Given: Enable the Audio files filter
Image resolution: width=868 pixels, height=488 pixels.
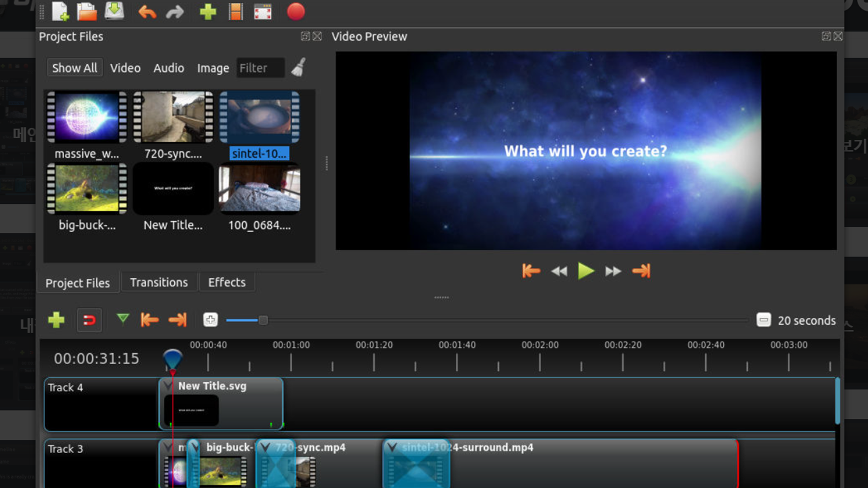Looking at the screenshot, I should click(169, 68).
